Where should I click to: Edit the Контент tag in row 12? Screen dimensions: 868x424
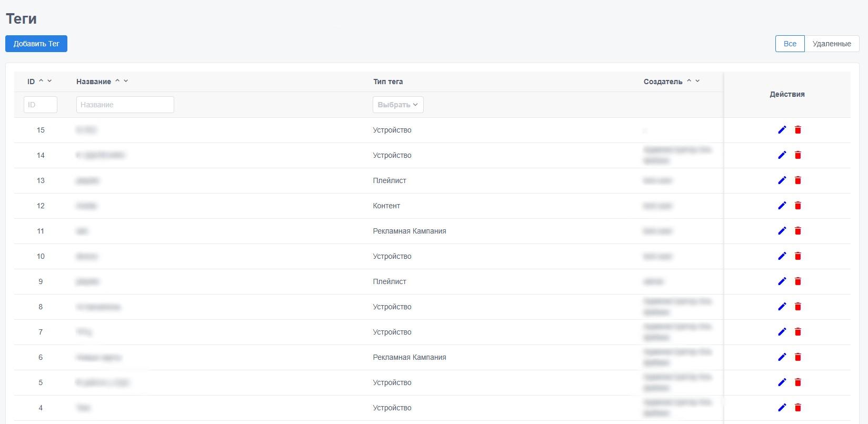tap(782, 206)
